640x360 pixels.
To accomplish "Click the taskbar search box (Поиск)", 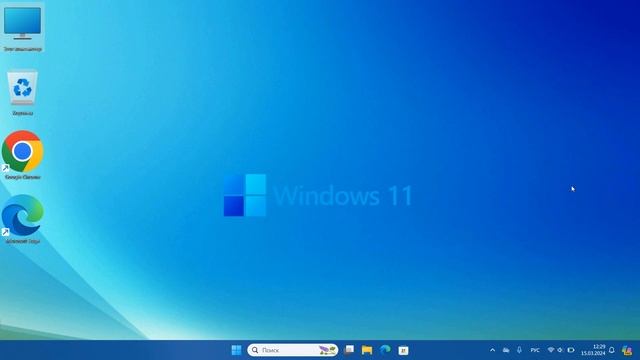I will click(x=293, y=350).
